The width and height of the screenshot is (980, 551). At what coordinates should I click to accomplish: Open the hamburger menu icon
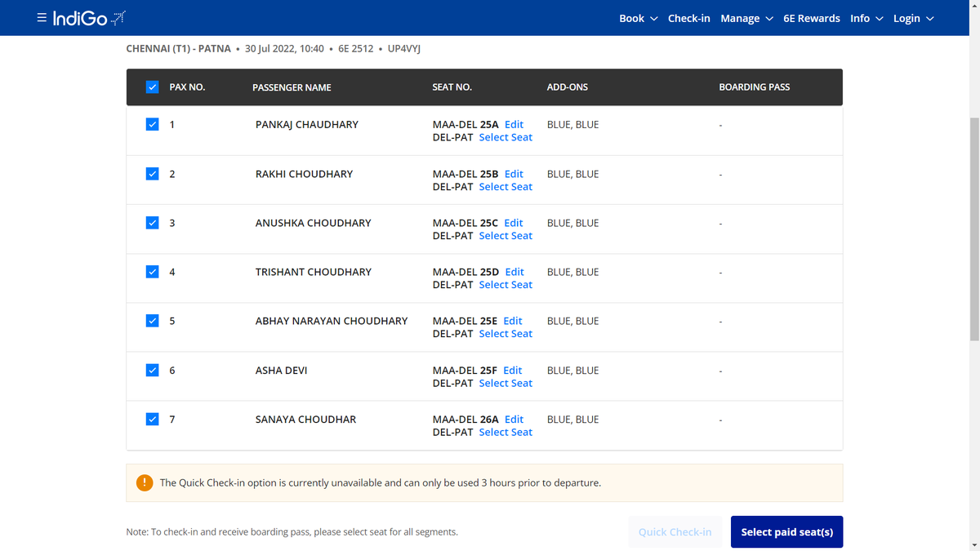(42, 17)
